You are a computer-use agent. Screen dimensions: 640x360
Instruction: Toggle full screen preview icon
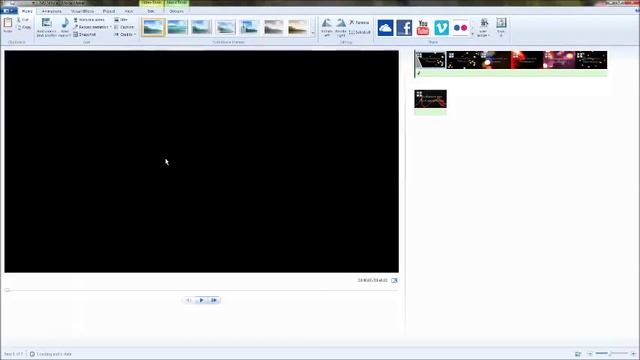pos(394,280)
